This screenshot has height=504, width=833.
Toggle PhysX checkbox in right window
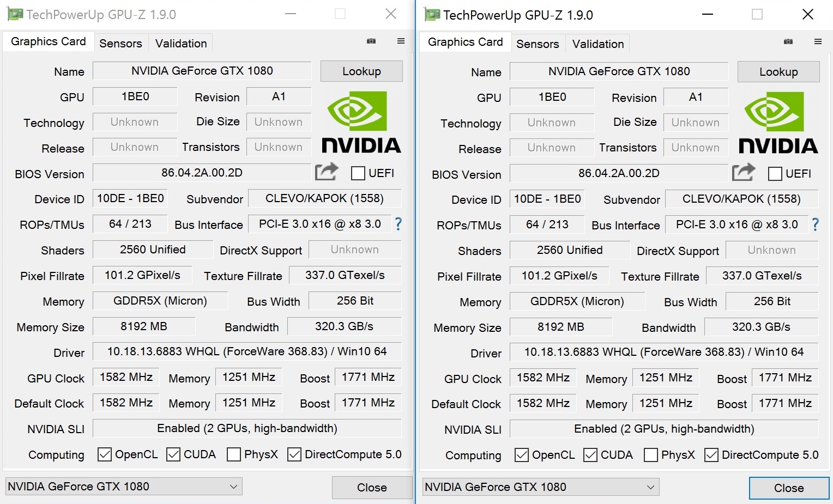pos(651,455)
